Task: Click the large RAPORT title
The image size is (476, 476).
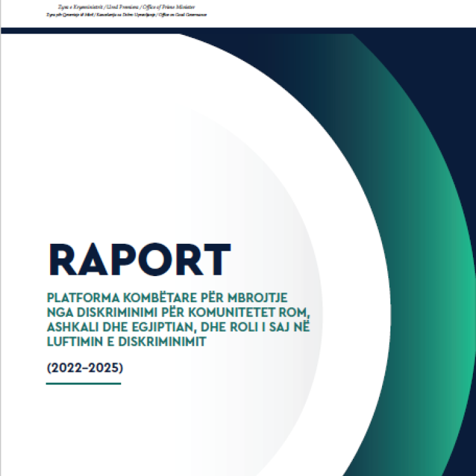Action: 140,259
